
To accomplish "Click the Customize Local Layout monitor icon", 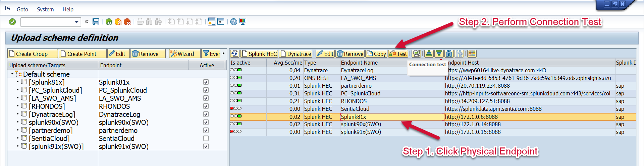I will [243, 22].
